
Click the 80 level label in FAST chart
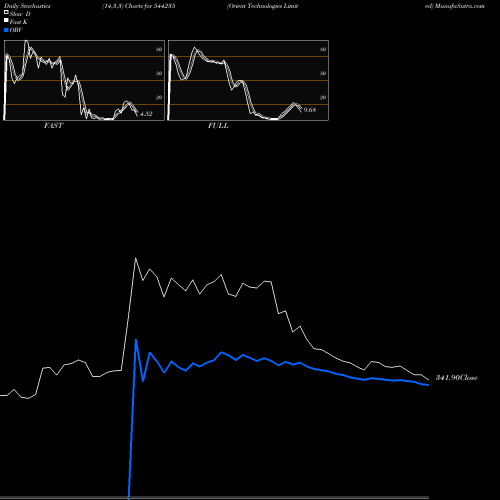(159, 49)
